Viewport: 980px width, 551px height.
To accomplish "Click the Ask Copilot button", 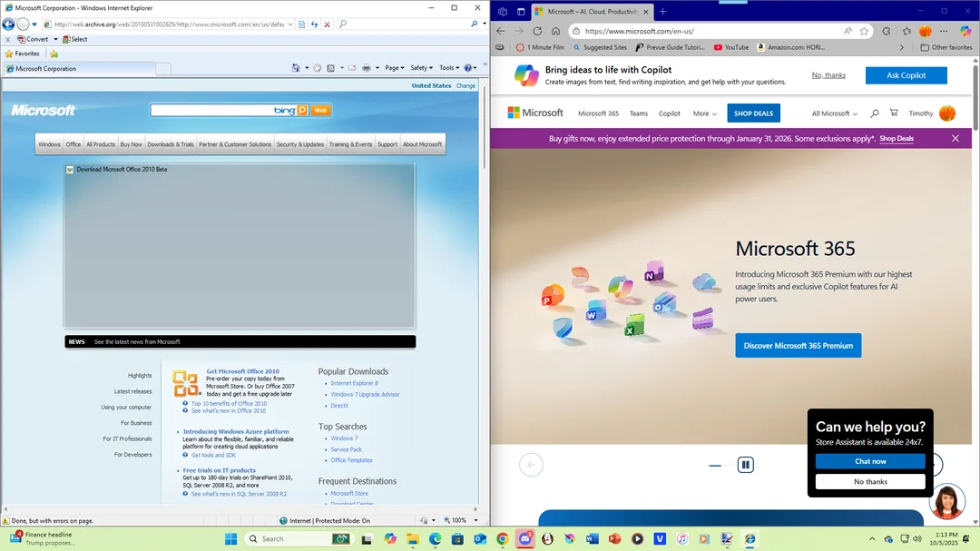I will tap(906, 75).
